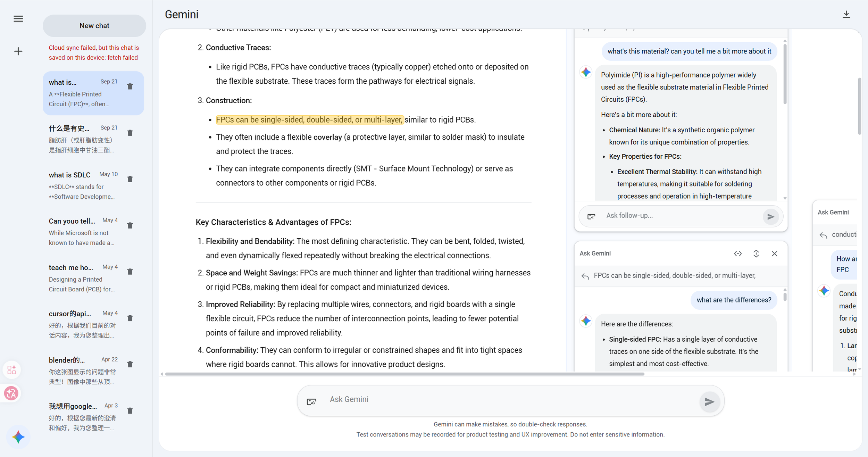Screen dimensions: 868x457
Task: Delete the 'blender的...' chat
Action: pyautogui.click(x=130, y=364)
